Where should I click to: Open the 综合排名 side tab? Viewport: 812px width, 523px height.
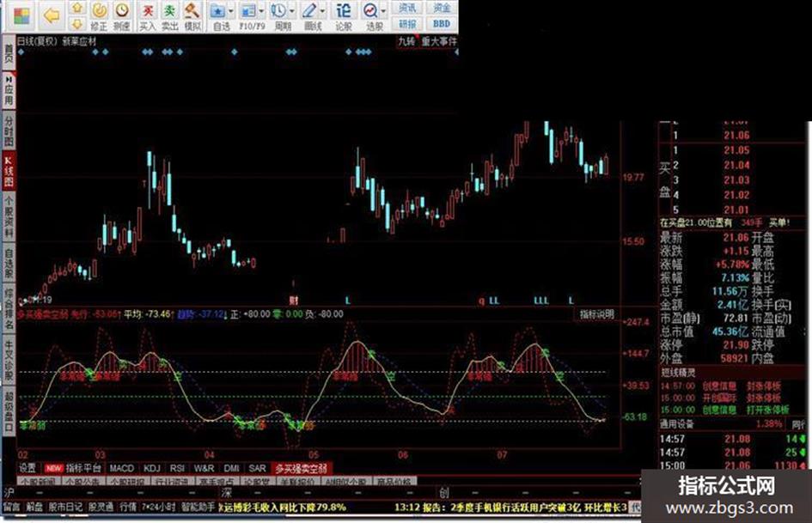coord(9,308)
